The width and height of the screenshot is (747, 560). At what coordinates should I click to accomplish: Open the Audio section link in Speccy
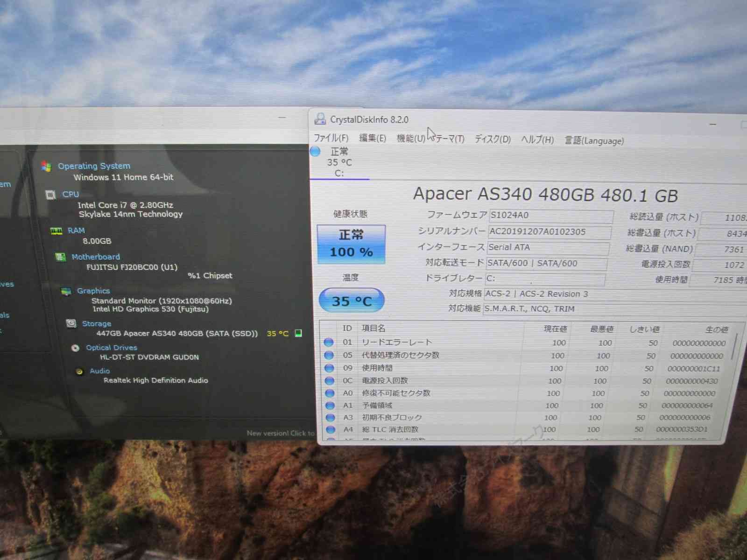(x=99, y=371)
